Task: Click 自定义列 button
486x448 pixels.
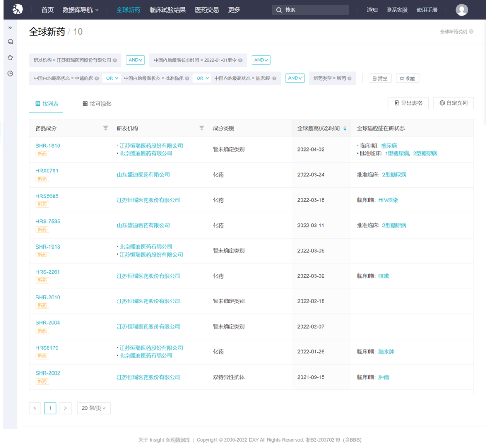Action: 453,103
